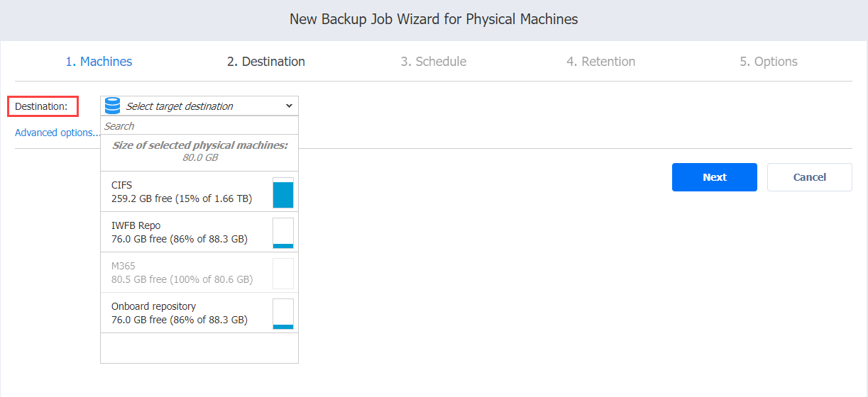Select the 2. Destination step tab

click(x=266, y=62)
